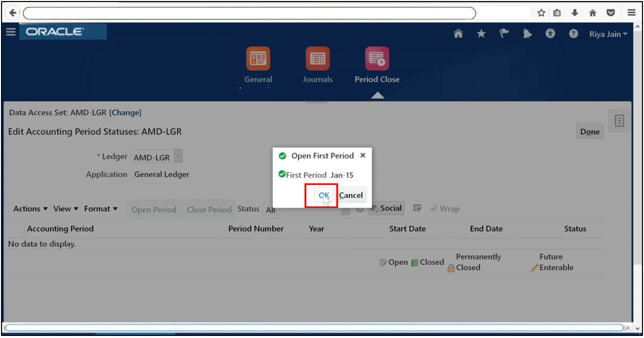644x338 pixels.
Task: Open the Actions menu
Action: (29, 208)
